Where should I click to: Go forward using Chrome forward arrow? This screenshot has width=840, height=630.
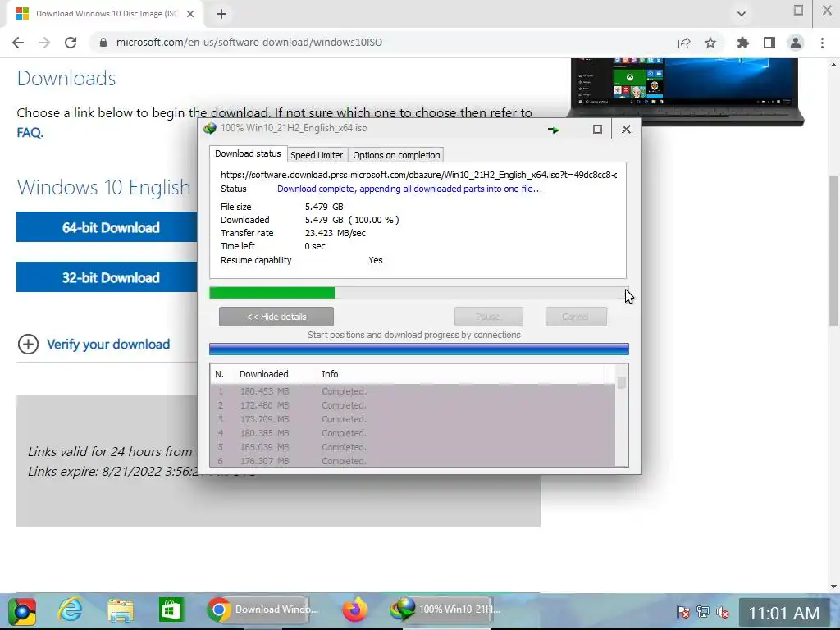44,43
